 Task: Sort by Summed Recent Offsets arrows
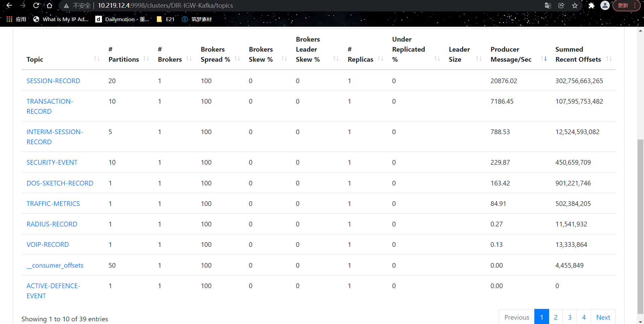tap(609, 59)
